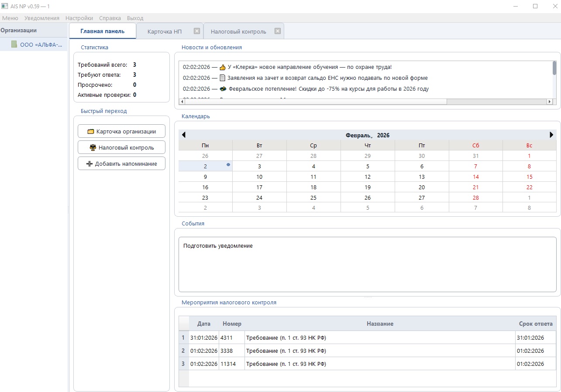
Task: Open the Уведомления menu
Action: click(42, 18)
